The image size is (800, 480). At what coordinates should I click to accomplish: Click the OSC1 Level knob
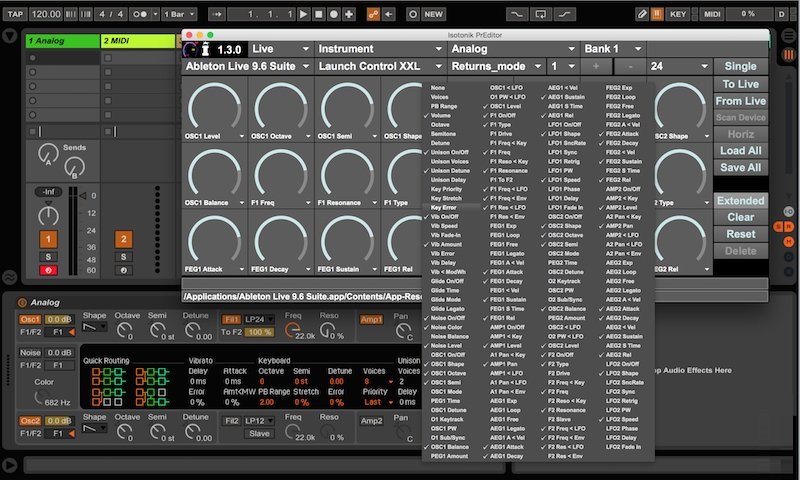214,106
